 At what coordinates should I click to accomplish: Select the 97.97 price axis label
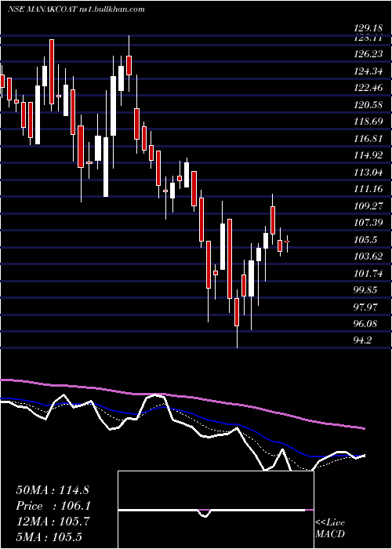(x=367, y=307)
